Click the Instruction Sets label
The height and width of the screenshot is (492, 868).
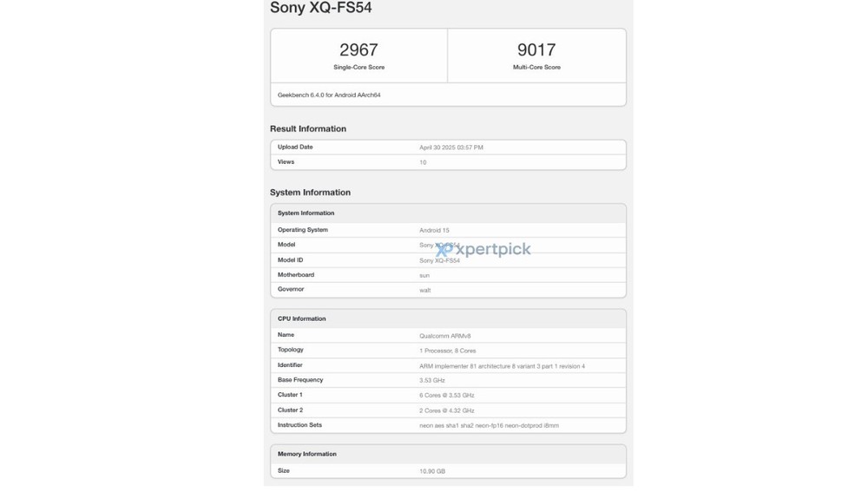coord(299,425)
